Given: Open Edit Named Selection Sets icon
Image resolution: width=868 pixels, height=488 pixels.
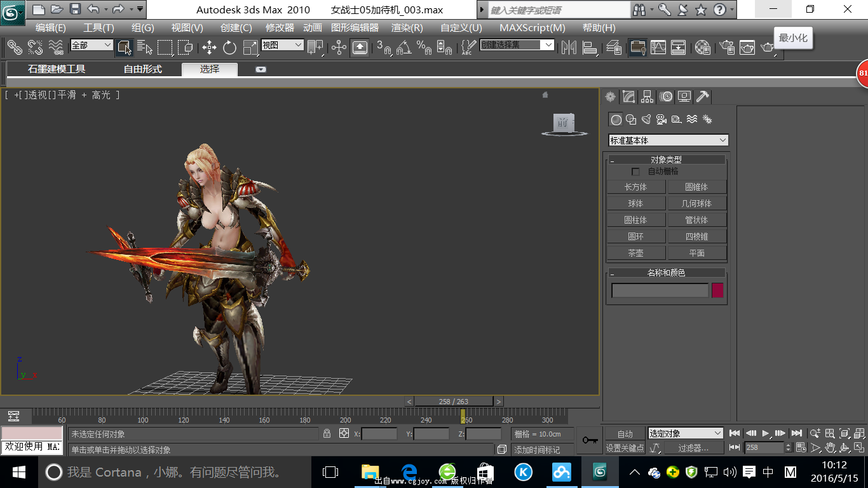Looking at the screenshot, I should click(469, 47).
